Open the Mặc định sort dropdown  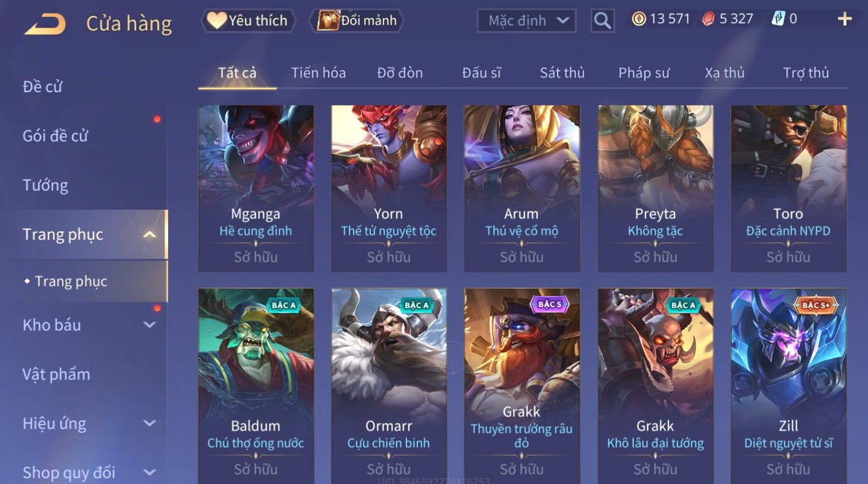coord(527,21)
